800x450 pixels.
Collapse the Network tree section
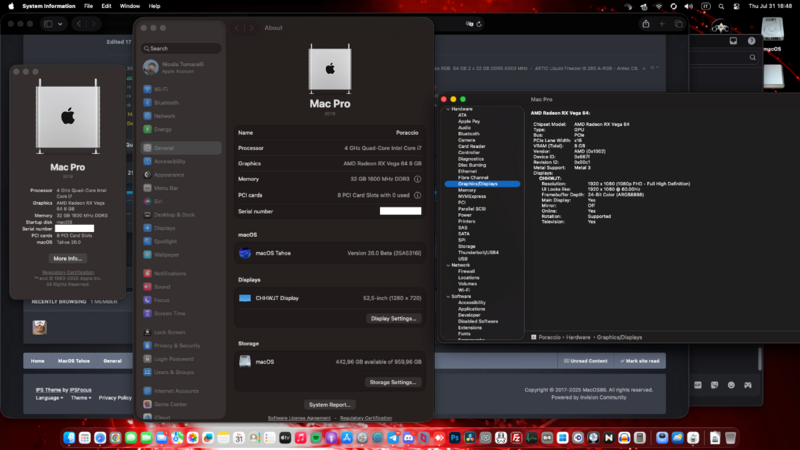448,265
